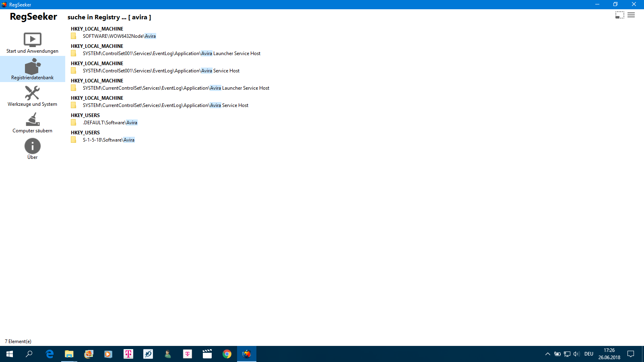Screen dimensions: 644x362
Task: Select folder icon of S-1-5-18\Software\Avira
Action: pyautogui.click(x=74, y=140)
